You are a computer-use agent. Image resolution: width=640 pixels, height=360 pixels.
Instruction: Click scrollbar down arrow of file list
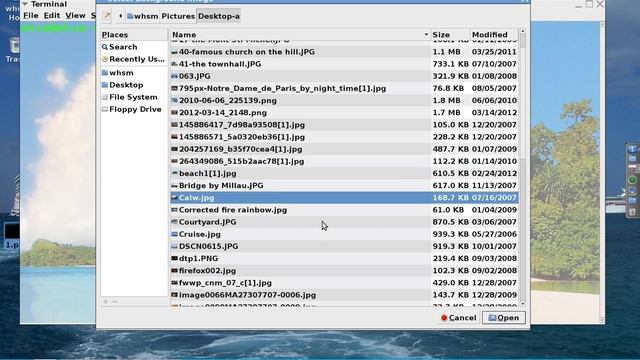tap(523, 304)
